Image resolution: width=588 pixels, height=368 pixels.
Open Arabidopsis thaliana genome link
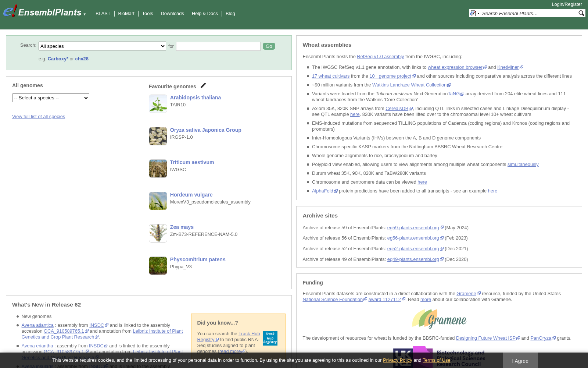click(196, 98)
